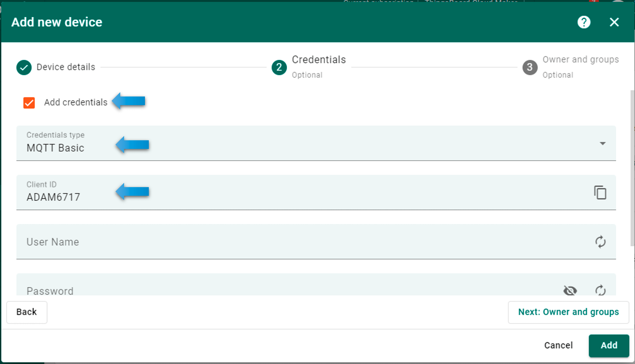Return to Device details step label
This screenshot has height=364, width=635.
click(x=66, y=67)
